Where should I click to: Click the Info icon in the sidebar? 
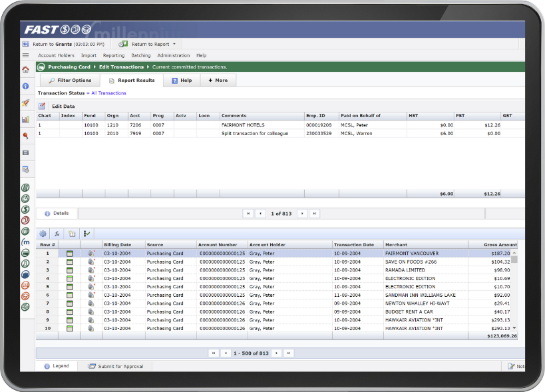[25, 87]
